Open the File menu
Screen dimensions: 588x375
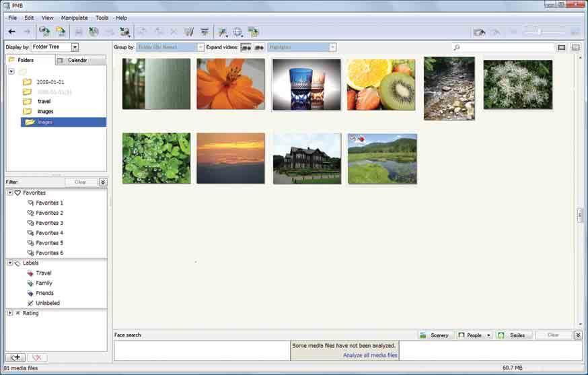click(x=12, y=18)
